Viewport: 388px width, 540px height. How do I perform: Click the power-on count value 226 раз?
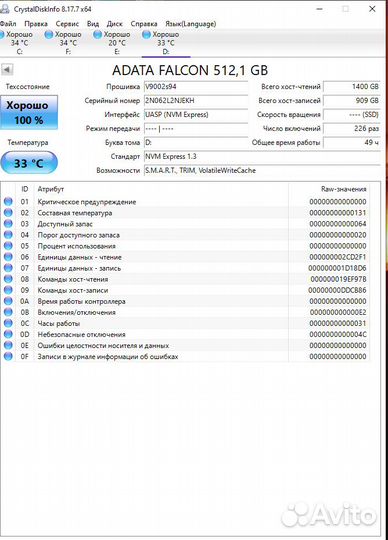point(352,129)
